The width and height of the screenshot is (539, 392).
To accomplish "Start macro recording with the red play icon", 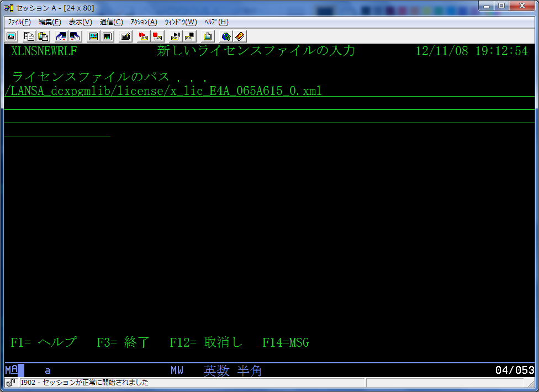I will (x=144, y=36).
